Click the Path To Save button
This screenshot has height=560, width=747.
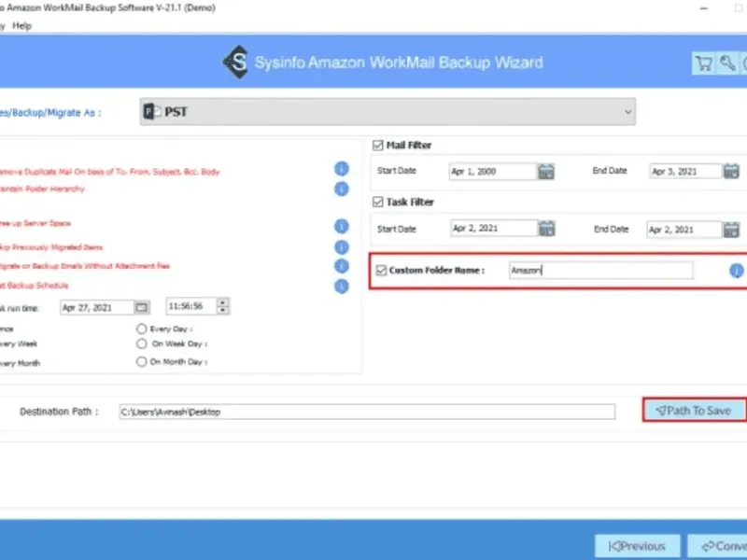[694, 410]
